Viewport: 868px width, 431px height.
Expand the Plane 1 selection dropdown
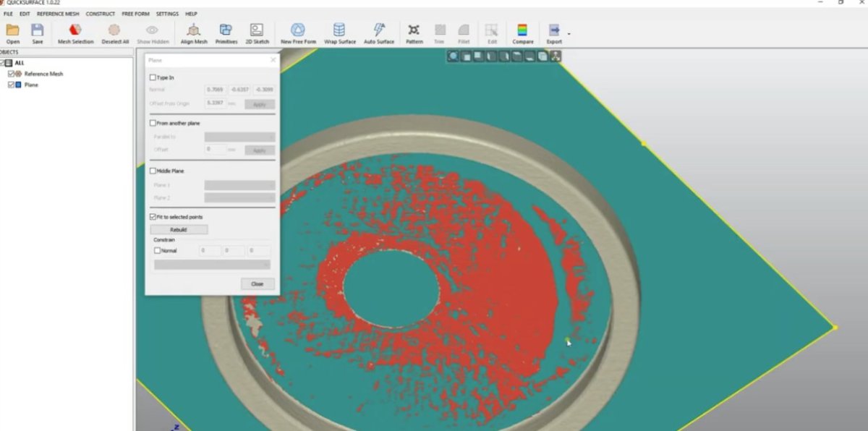point(239,185)
